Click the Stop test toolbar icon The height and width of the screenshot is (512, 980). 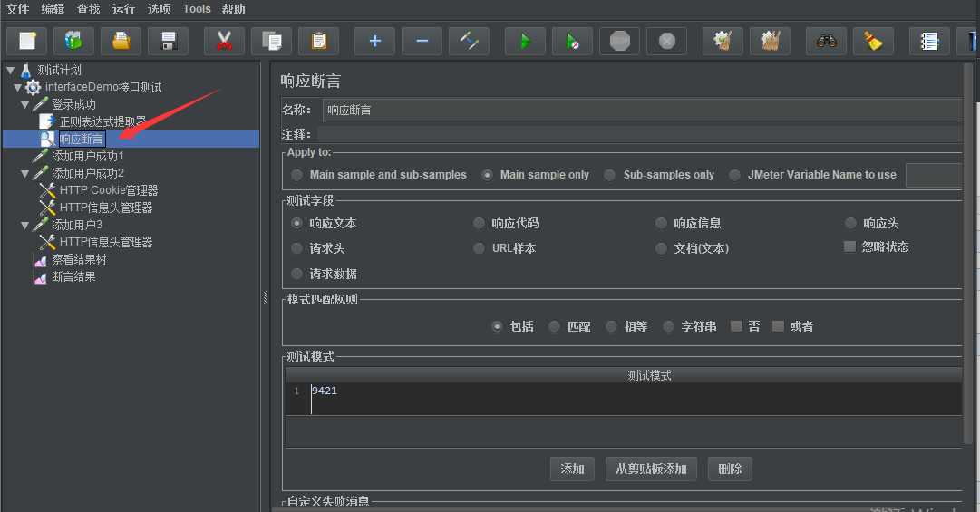pyautogui.click(x=619, y=41)
